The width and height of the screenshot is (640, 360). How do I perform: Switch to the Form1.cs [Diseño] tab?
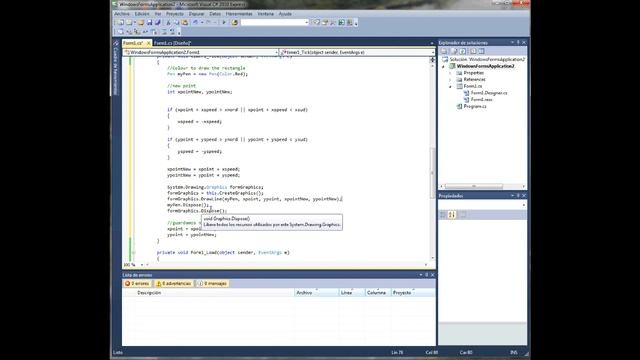[x=172, y=43]
